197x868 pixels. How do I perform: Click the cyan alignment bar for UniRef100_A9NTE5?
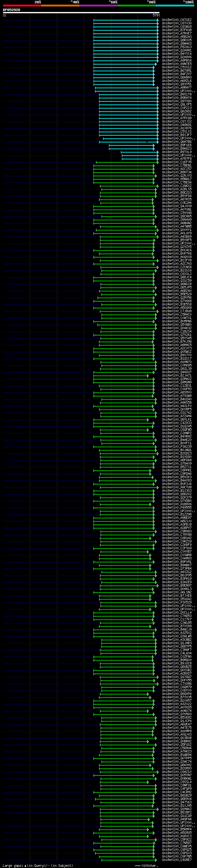click(x=125, y=64)
